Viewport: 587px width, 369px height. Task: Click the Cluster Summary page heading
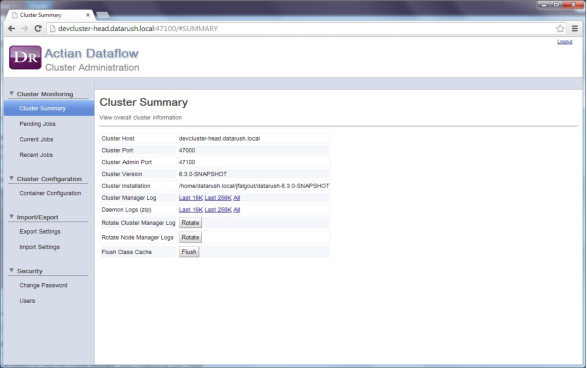pos(143,102)
